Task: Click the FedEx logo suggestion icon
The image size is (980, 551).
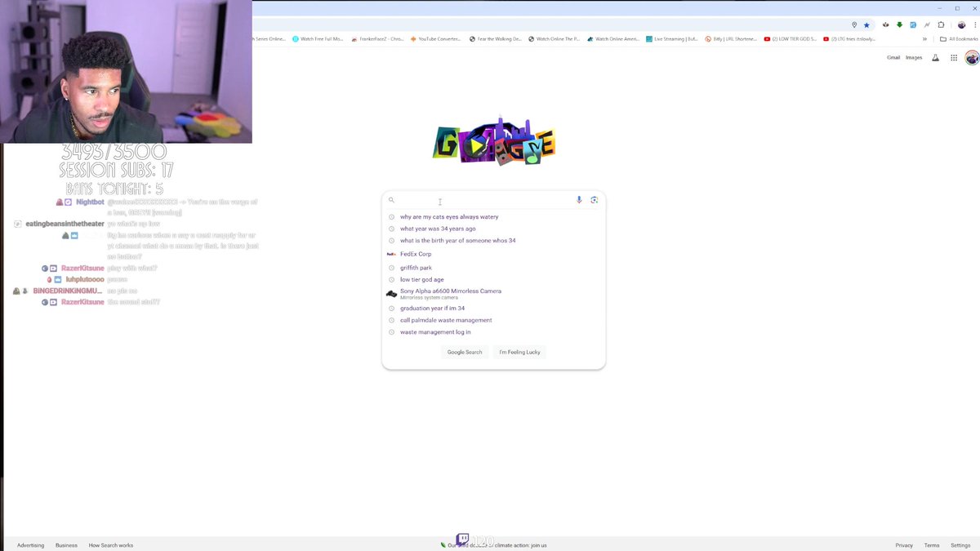Action: pyautogui.click(x=391, y=254)
